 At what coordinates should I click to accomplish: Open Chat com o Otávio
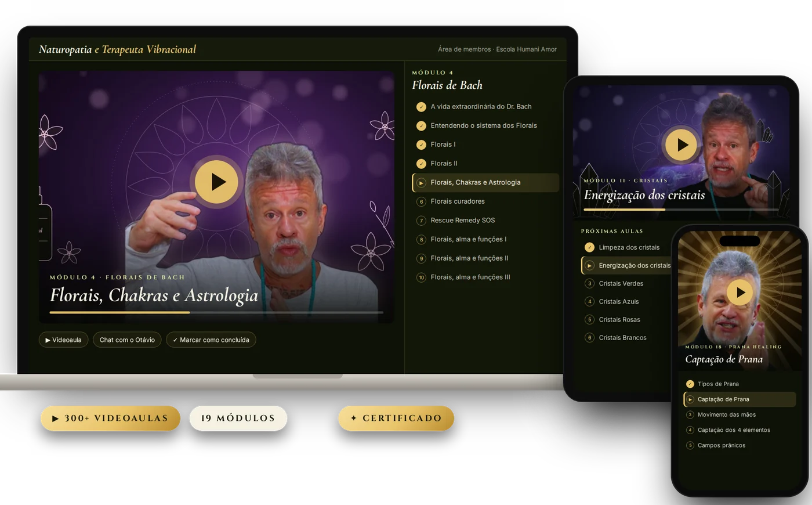coord(127,340)
